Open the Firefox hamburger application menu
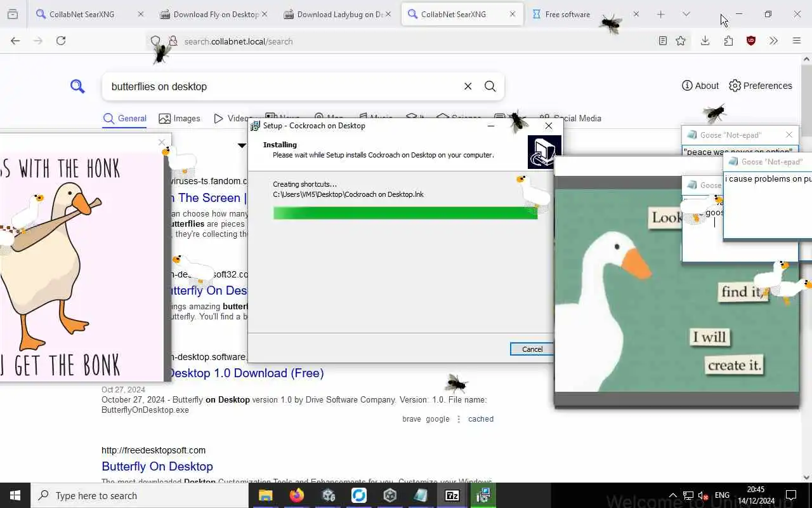Image resolution: width=812 pixels, height=508 pixels. pos(797,41)
